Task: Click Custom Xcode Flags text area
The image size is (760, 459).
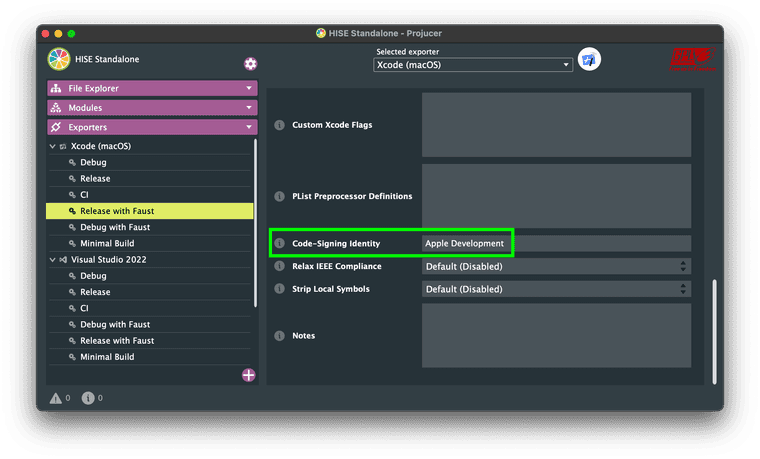Action: (556, 125)
